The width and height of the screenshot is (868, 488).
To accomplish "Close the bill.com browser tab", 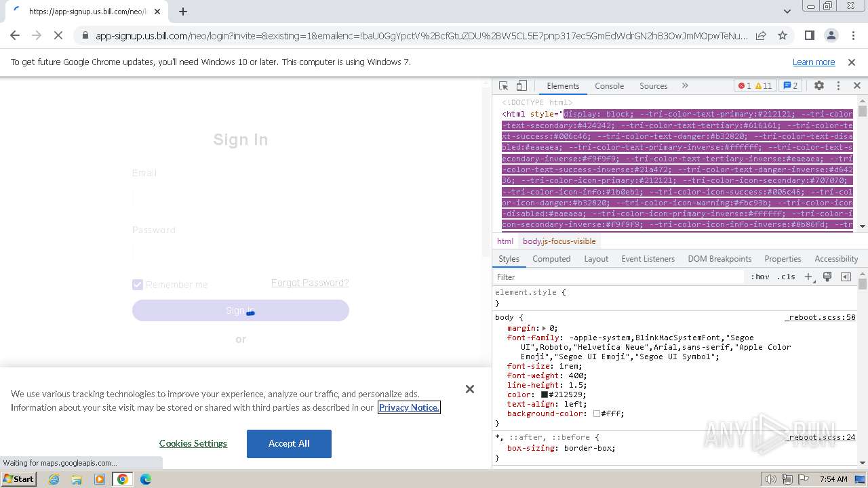I will 157,12.
